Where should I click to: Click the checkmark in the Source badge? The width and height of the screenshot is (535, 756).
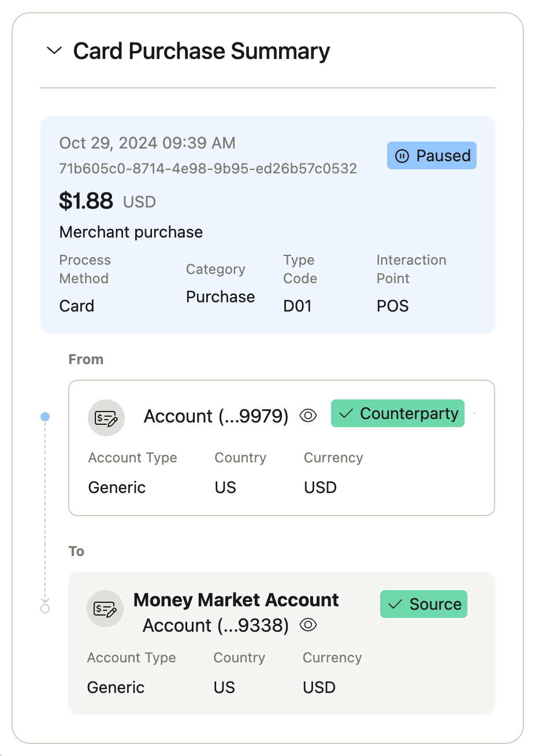[395, 605]
